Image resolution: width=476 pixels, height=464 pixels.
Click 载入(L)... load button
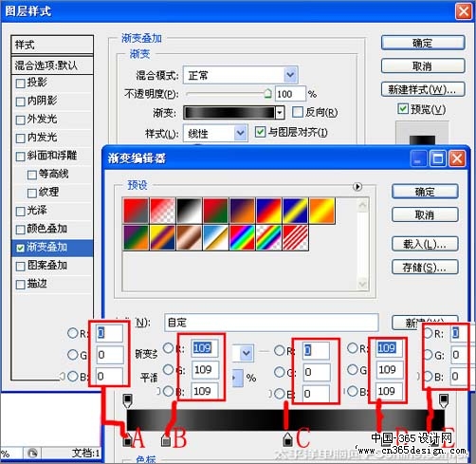425,244
